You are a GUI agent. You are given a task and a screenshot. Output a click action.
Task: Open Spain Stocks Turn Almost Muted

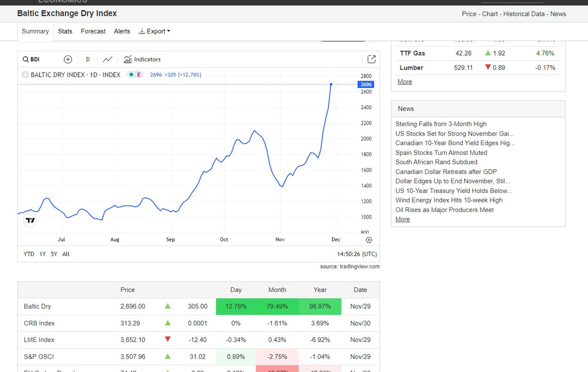tap(441, 153)
